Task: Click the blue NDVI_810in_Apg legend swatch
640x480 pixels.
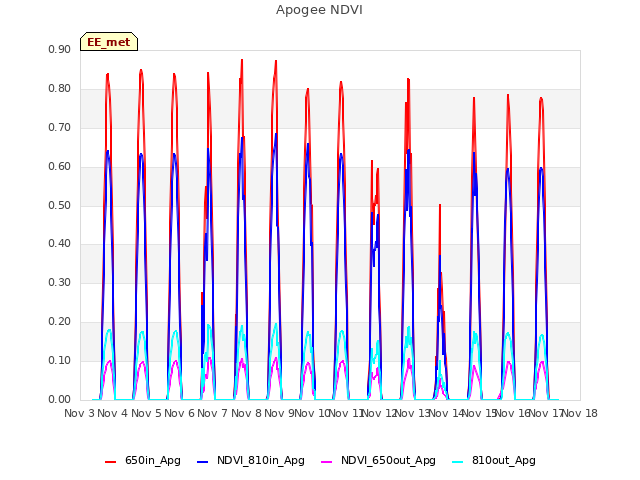Action: point(202,462)
